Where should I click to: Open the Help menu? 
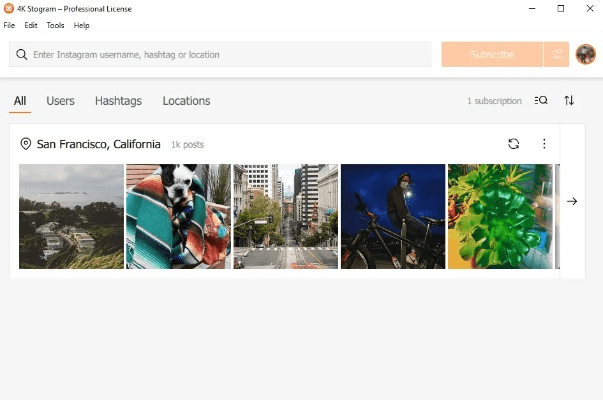(x=82, y=25)
